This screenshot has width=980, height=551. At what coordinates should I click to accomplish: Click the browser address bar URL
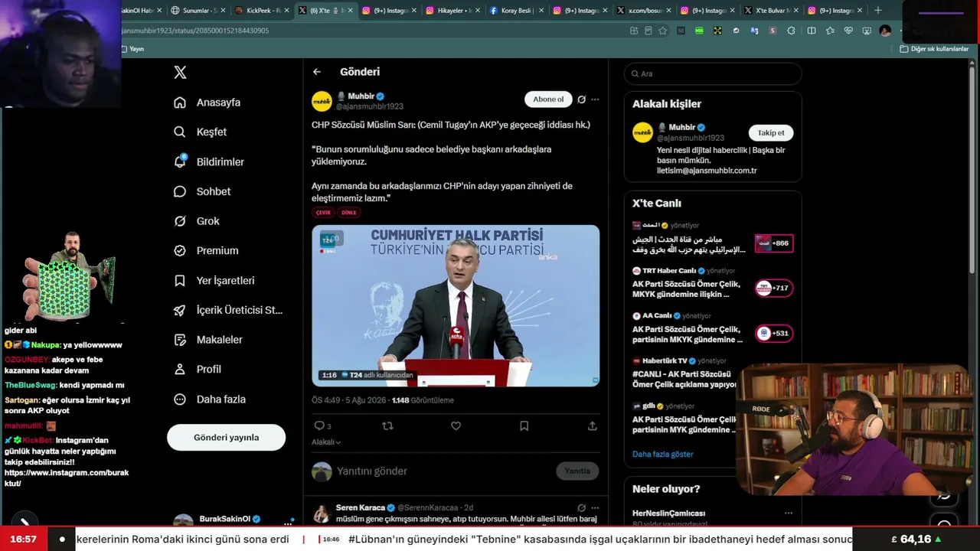195,31
